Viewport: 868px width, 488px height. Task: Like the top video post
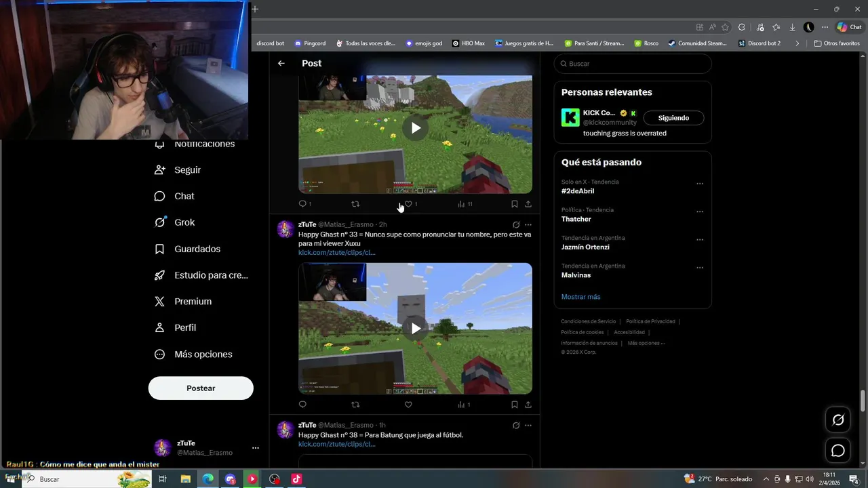tap(411, 204)
